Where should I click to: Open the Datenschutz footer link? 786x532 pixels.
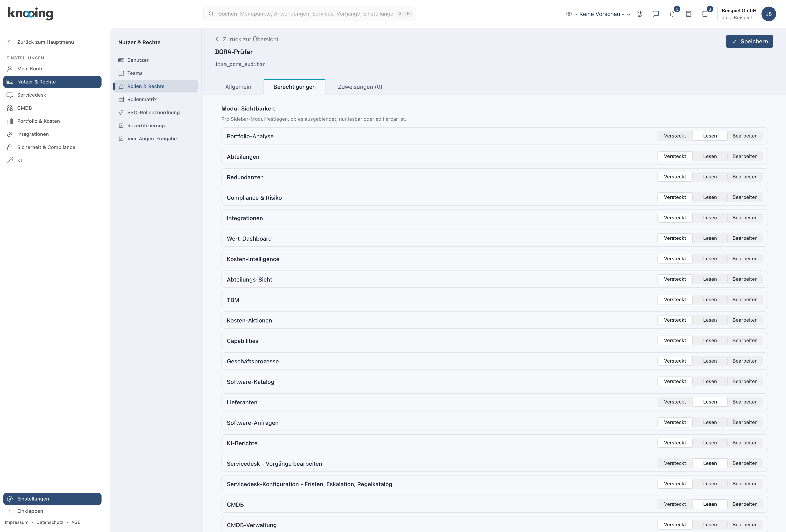pyautogui.click(x=50, y=522)
